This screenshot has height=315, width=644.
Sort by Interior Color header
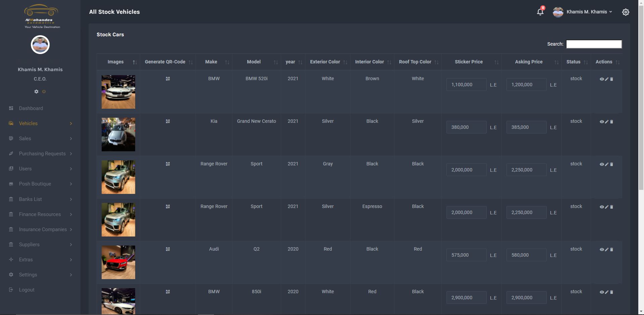click(x=372, y=62)
